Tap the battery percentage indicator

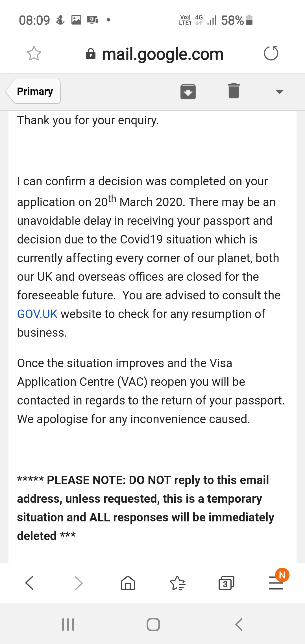232,20
